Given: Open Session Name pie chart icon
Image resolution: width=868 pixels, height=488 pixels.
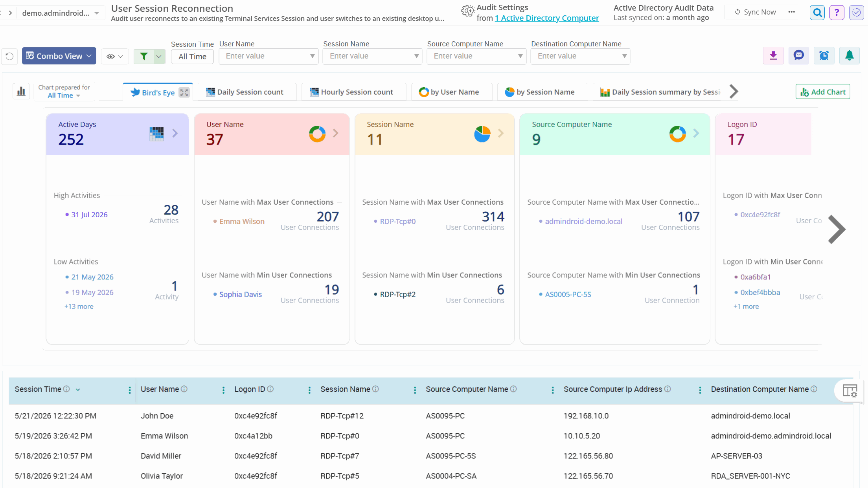Looking at the screenshot, I should [482, 134].
